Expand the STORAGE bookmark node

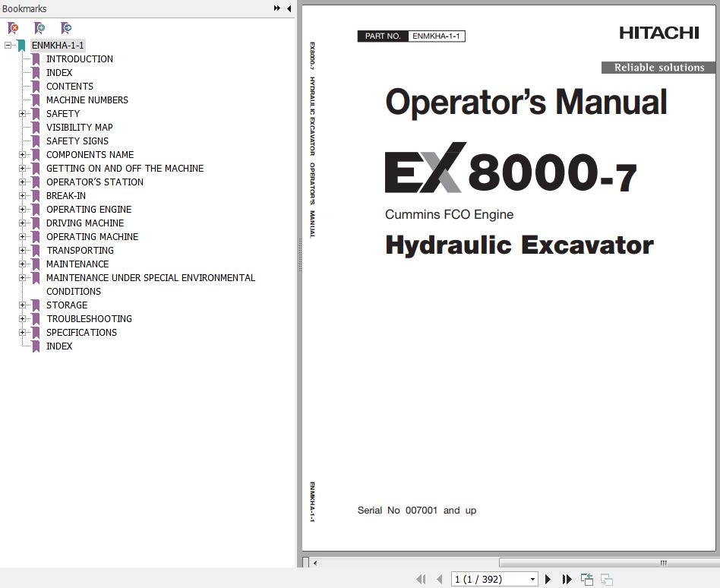22,305
